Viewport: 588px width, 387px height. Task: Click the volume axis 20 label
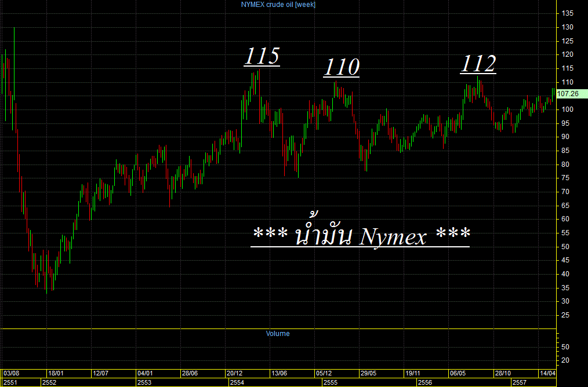(x=565, y=360)
